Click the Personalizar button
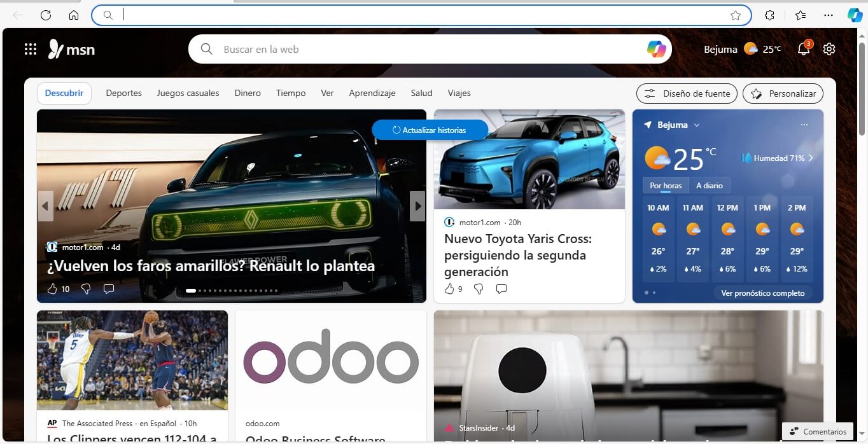This screenshot has height=444, width=868. [783, 94]
